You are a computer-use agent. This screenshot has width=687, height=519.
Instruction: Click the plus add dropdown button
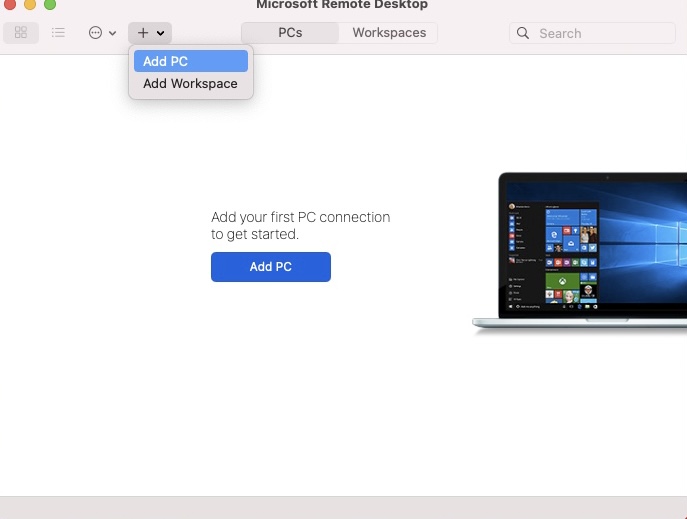tap(150, 33)
